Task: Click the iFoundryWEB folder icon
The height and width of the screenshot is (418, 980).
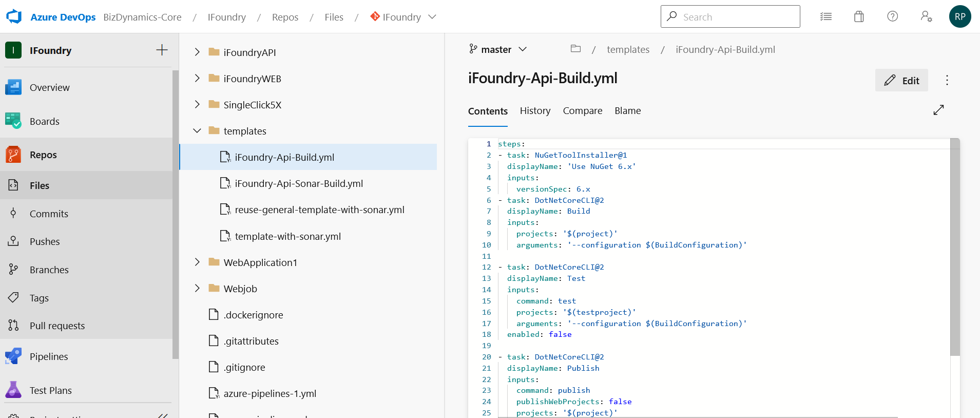Action: [x=214, y=78]
